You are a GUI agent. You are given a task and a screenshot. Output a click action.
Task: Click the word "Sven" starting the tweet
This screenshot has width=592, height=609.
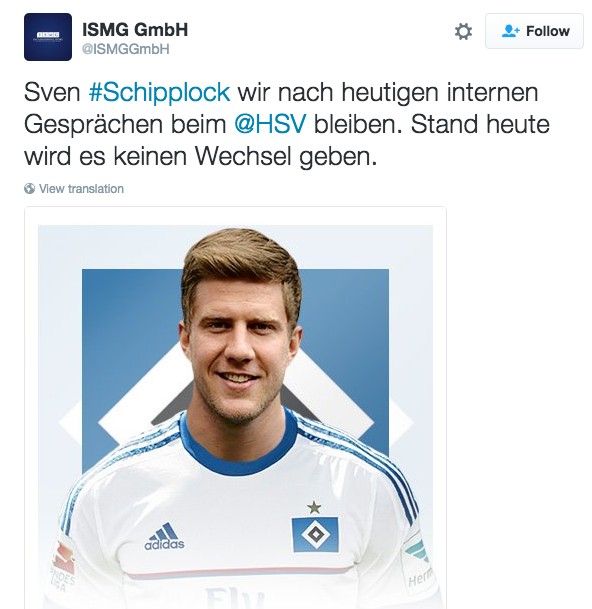(x=52, y=92)
